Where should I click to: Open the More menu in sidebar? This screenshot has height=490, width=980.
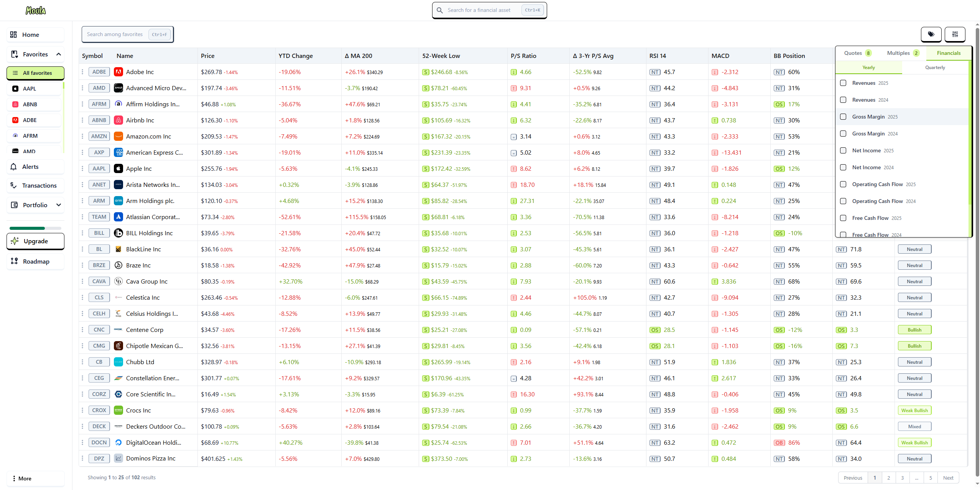[x=35, y=478]
